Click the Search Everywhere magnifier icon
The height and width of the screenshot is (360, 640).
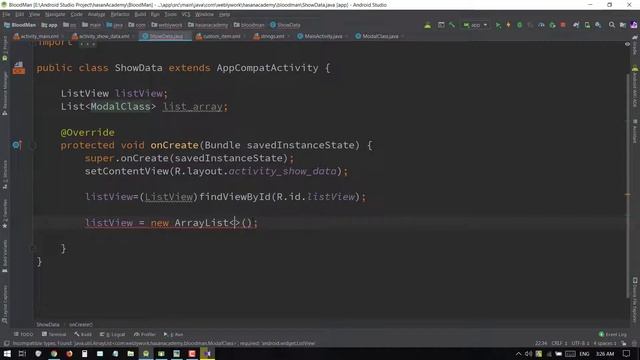(x=612, y=25)
